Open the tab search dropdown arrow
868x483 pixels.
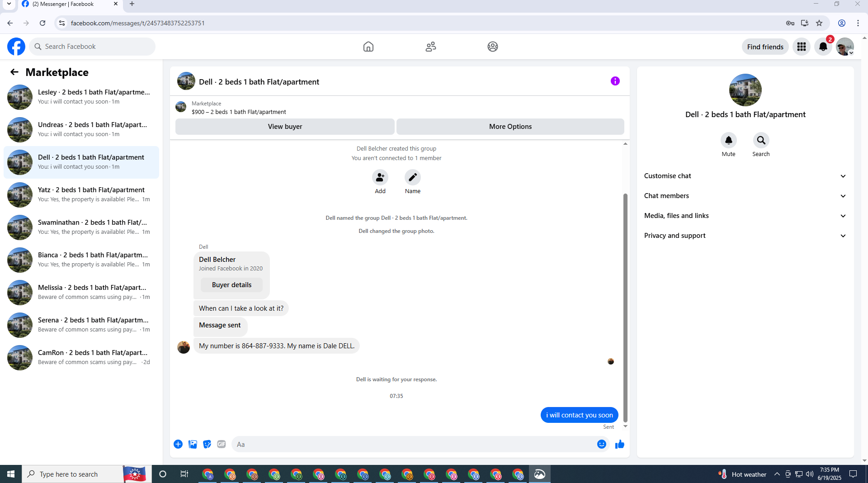tap(9, 4)
